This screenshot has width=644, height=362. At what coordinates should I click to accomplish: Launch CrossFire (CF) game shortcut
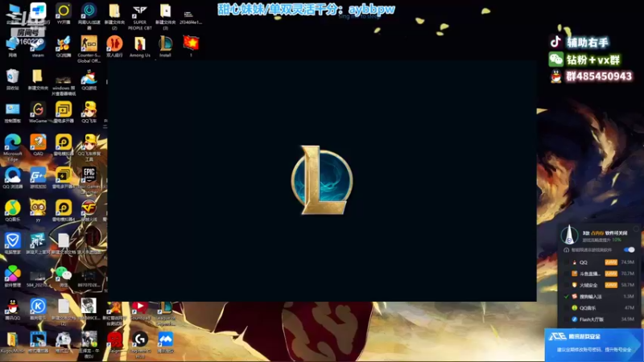pos(89,210)
